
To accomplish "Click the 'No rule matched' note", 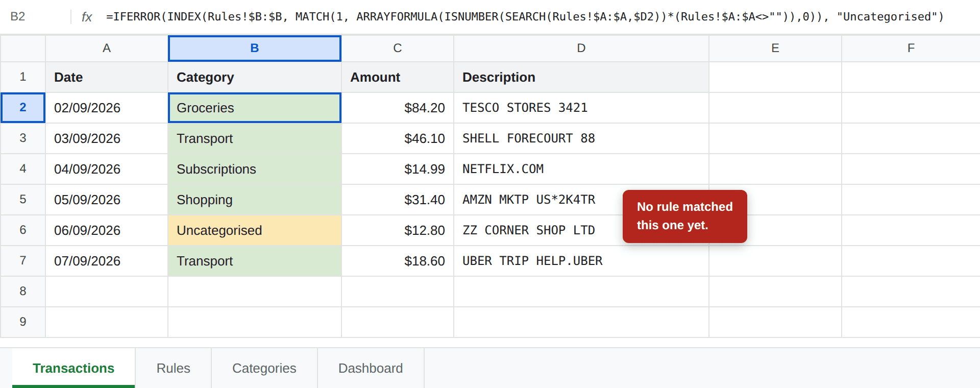I will (684, 216).
